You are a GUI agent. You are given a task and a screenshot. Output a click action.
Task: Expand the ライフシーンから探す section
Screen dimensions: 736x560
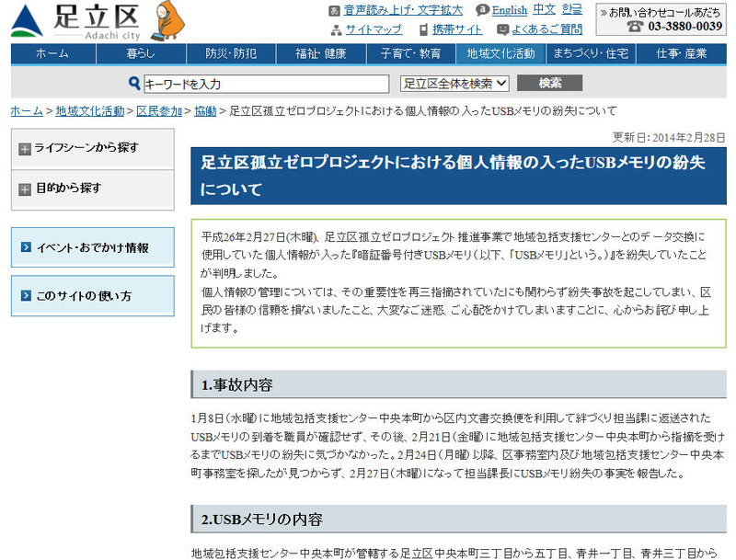click(25, 148)
